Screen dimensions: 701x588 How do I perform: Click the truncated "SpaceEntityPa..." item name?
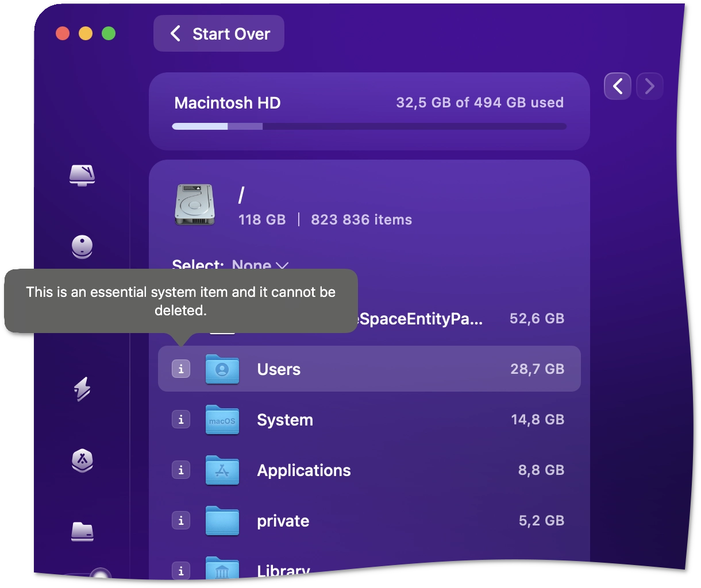(421, 319)
